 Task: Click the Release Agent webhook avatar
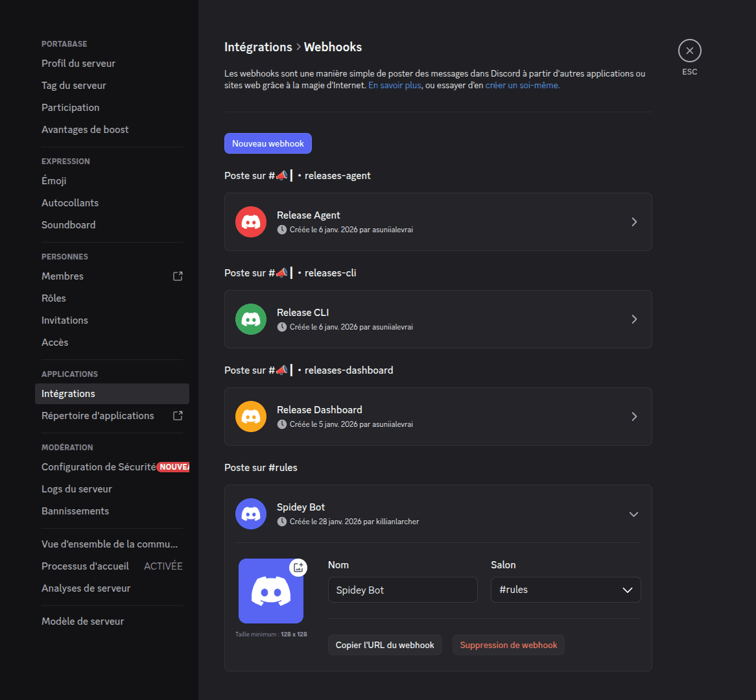[251, 221]
